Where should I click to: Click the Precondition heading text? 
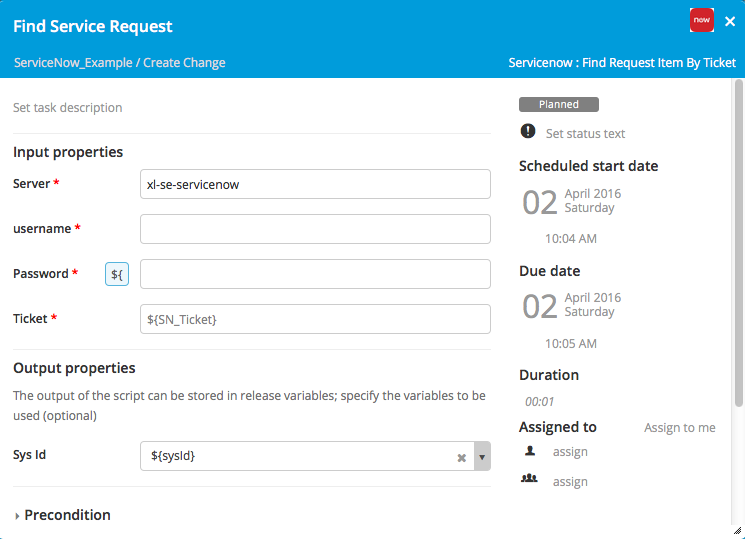[x=67, y=515]
